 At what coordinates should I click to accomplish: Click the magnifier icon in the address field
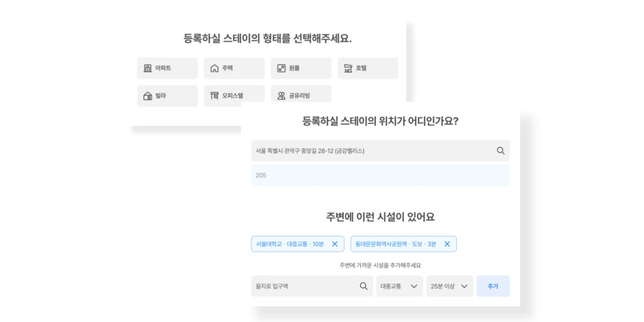point(501,150)
